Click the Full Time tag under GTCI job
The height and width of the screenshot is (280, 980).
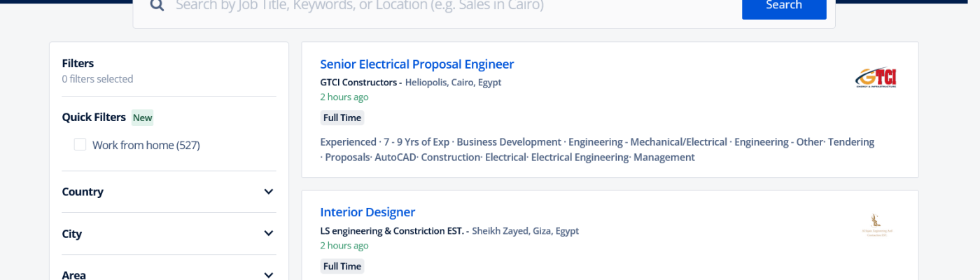click(342, 118)
